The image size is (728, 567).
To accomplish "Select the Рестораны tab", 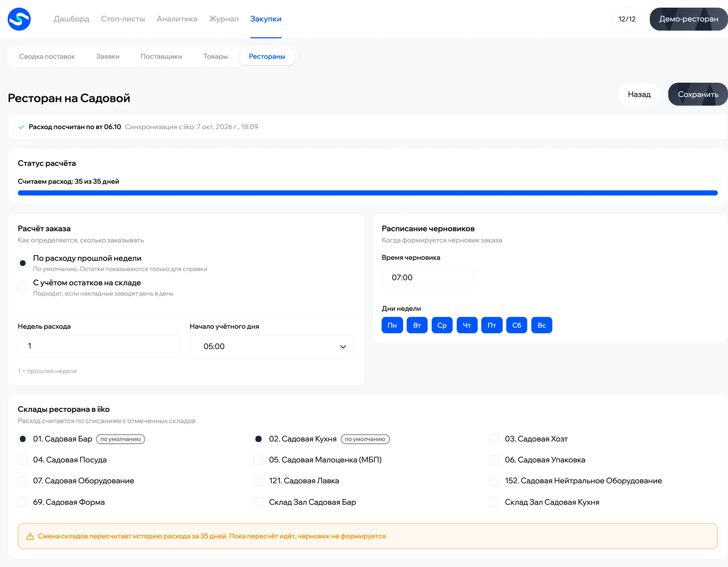I will pos(267,56).
